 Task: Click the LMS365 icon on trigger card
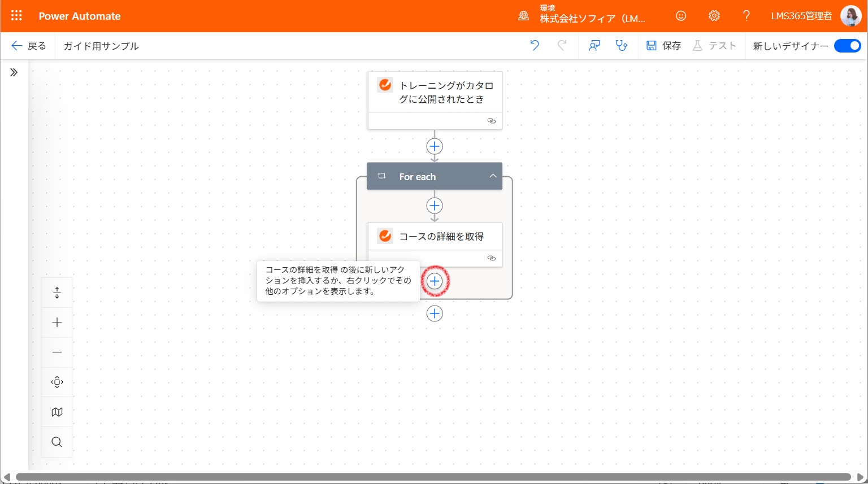(385, 85)
